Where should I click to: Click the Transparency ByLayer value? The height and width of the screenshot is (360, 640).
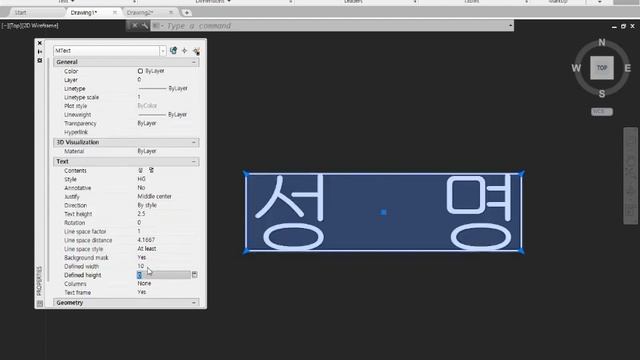147,123
